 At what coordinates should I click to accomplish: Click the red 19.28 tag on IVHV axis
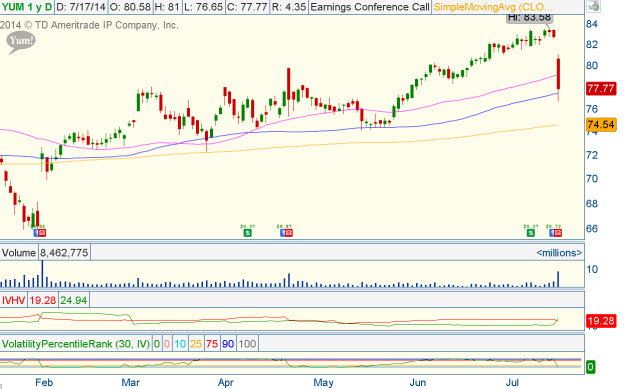click(601, 321)
